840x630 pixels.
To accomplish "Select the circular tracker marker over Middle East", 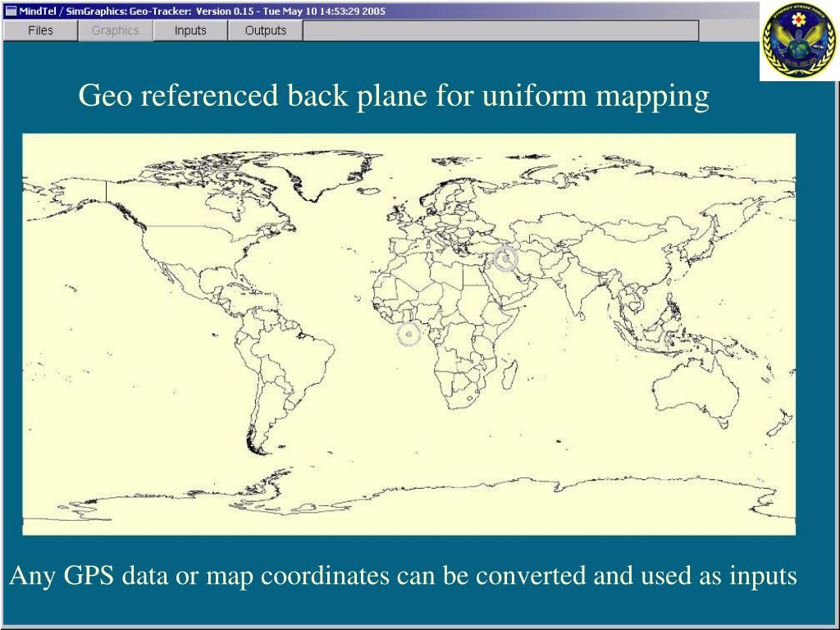I will coord(505,258).
